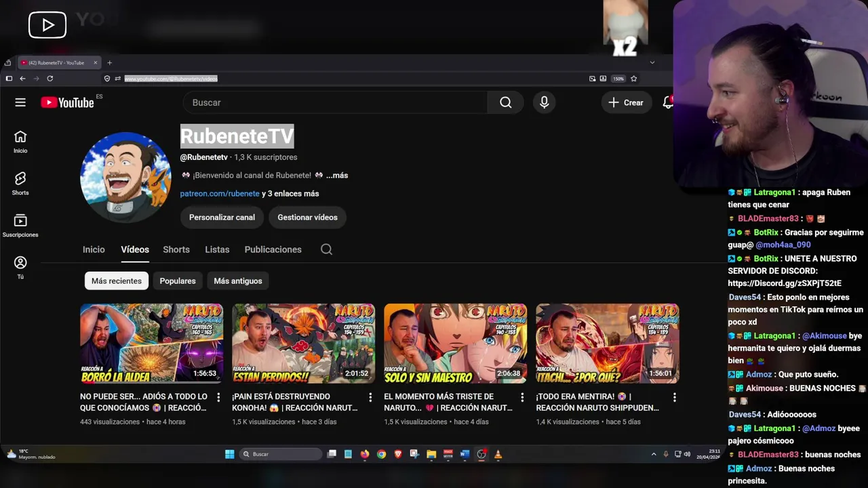Click the YouTube logo
Image resolution: width=868 pixels, height=488 pixels.
pos(67,102)
